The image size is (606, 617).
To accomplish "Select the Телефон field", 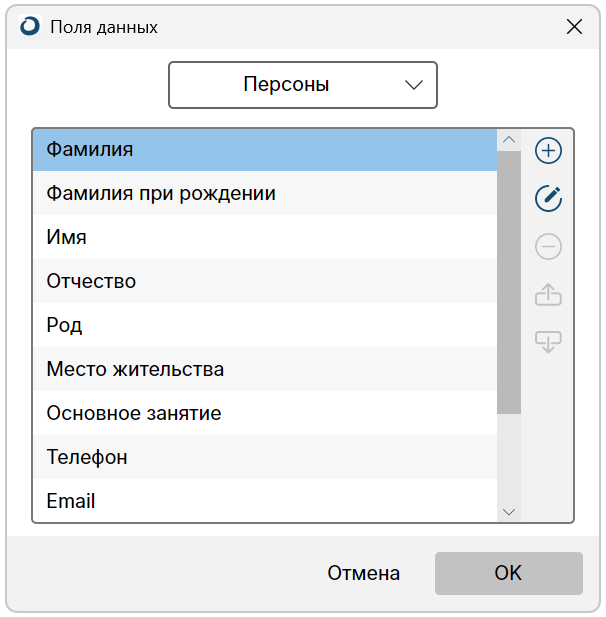I will (x=265, y=457).
